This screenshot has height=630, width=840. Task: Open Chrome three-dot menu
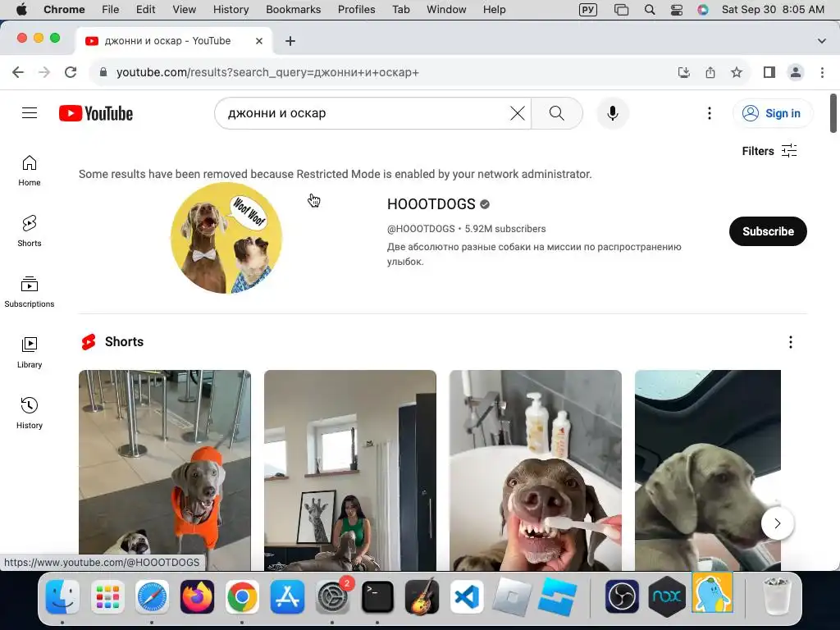tap(822, 72)
